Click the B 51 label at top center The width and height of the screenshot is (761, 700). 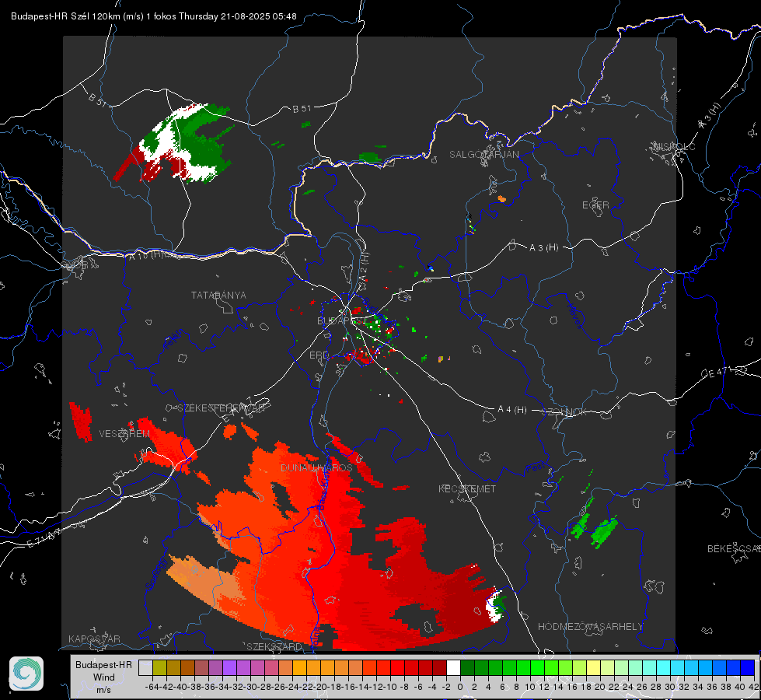[302, 109]
